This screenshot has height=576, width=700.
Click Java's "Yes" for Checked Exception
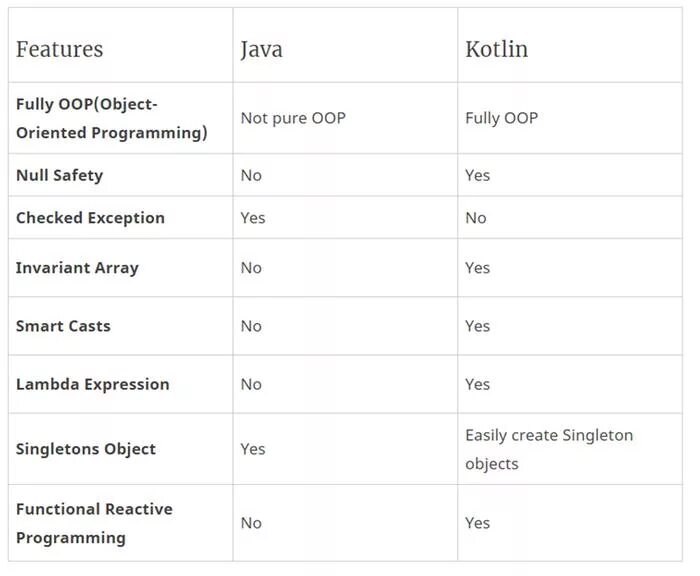253,218
